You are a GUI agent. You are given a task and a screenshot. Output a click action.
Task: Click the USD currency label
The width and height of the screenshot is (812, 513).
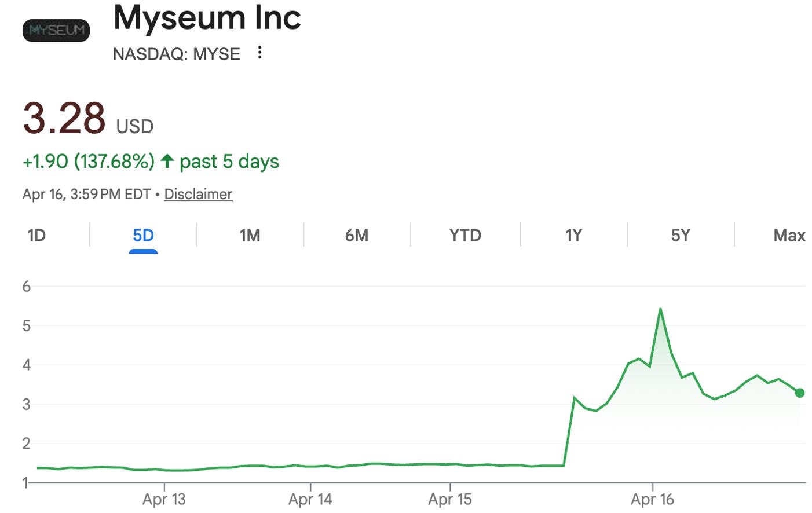click(x=134, y=126)
